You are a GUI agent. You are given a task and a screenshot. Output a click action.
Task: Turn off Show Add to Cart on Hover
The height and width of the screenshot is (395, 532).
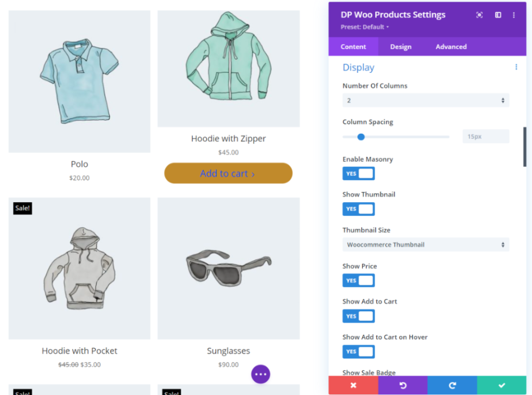358,352
